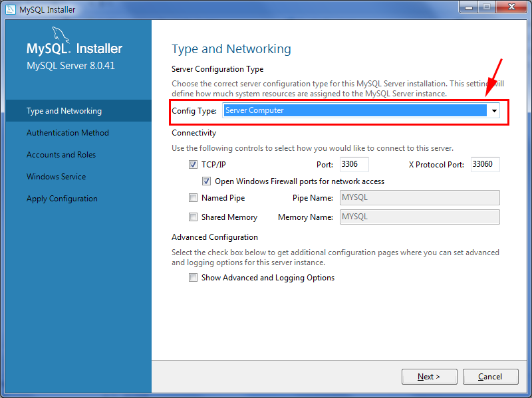Click the 'Type and Networking' page heading
Image resolution: width=532 pixels, height=398 pixels.
(x=231, y=49)
